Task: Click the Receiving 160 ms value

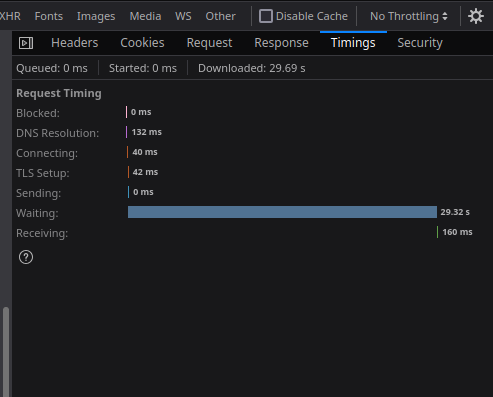Action: tap(457, 232)
